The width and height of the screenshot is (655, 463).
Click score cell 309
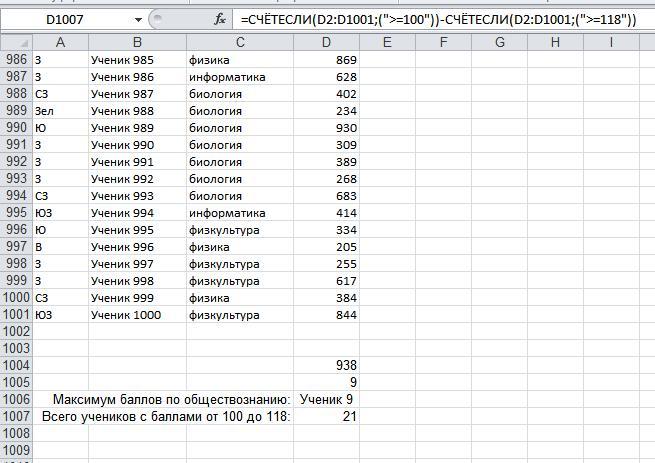326,145
